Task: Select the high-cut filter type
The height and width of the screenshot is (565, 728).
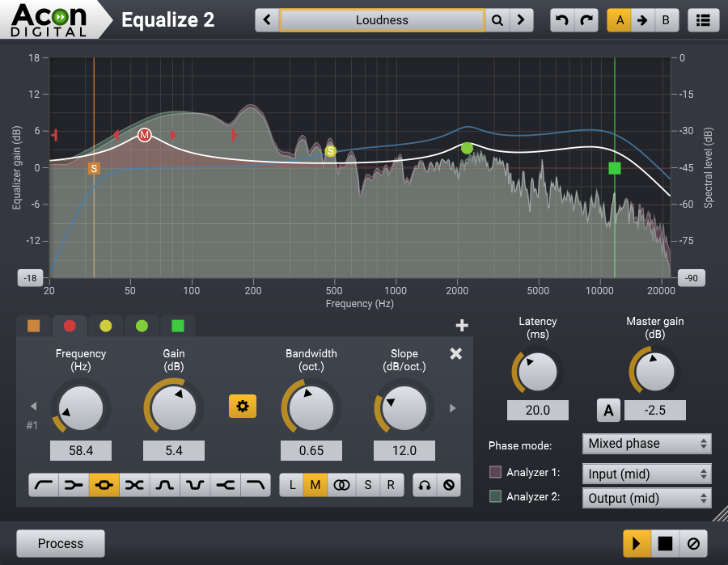Action: [x=256, y=485]
